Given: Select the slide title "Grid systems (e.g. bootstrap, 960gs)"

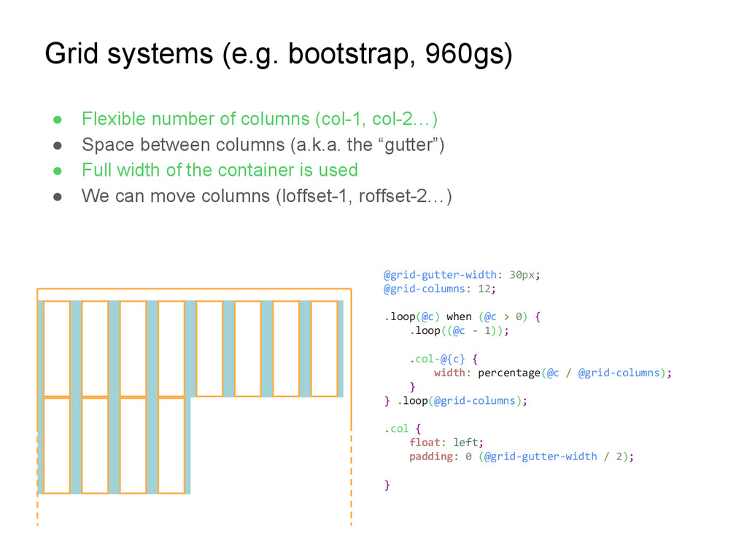Looking at the screenshot, I should 279,54.
